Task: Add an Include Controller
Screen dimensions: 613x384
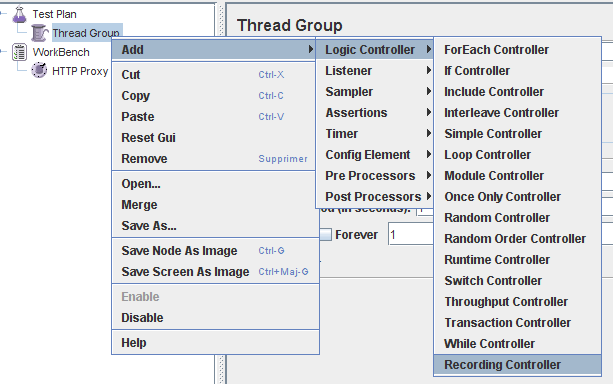Action: 517,92
